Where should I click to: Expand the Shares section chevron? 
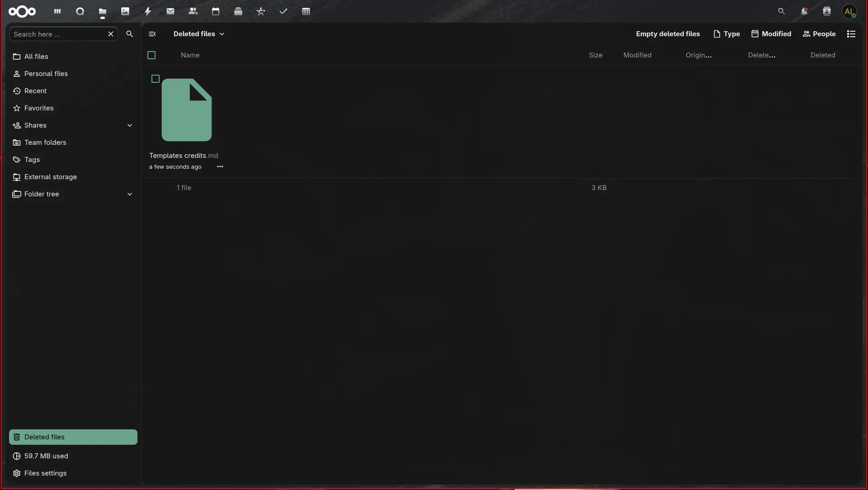[130, 125]
